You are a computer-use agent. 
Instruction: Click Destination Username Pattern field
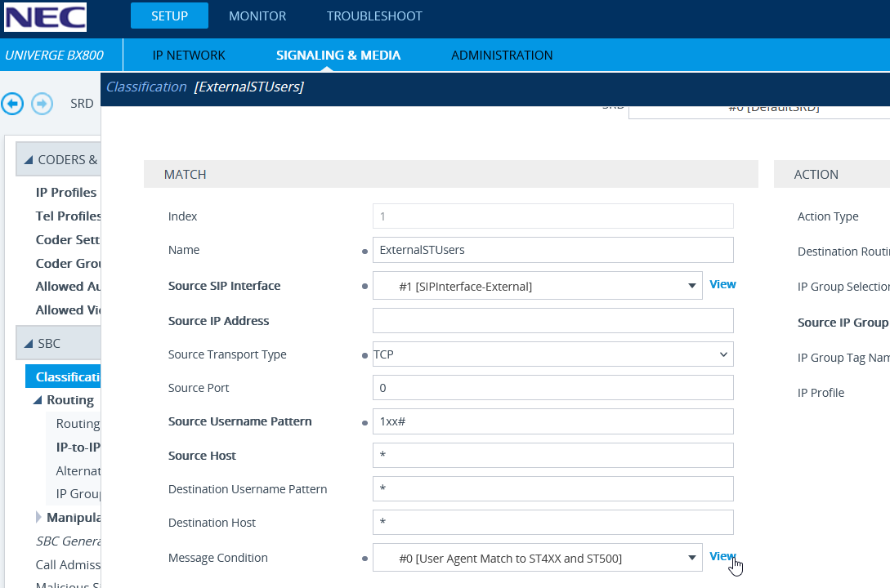point(552,488)
